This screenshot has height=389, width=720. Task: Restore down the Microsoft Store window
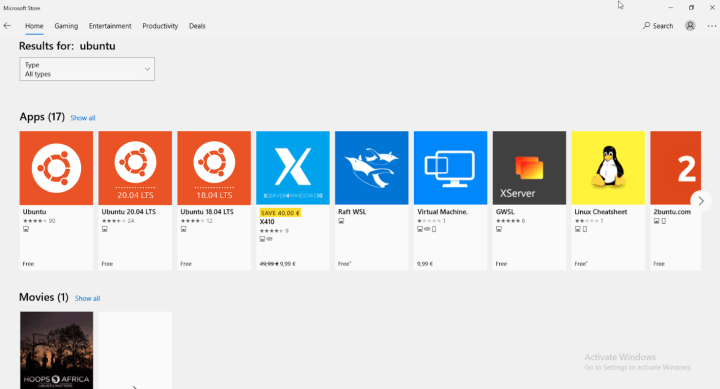pos(691,7)
